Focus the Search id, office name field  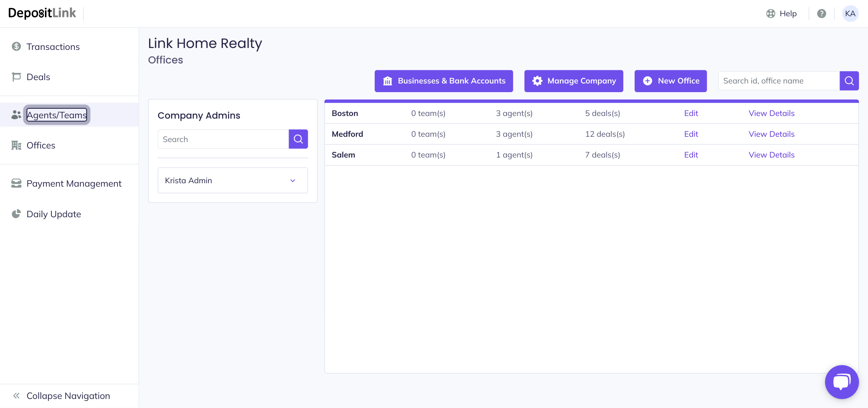[778, 81]
